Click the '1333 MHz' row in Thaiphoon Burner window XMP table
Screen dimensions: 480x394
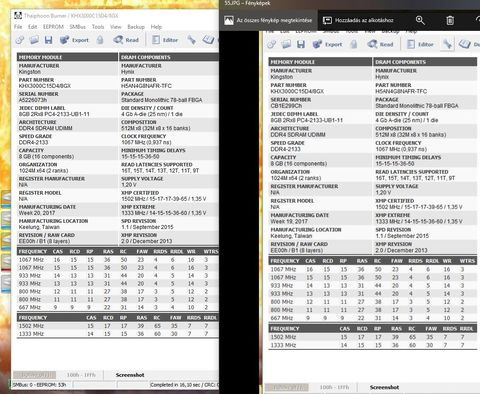tap(118, 334)
